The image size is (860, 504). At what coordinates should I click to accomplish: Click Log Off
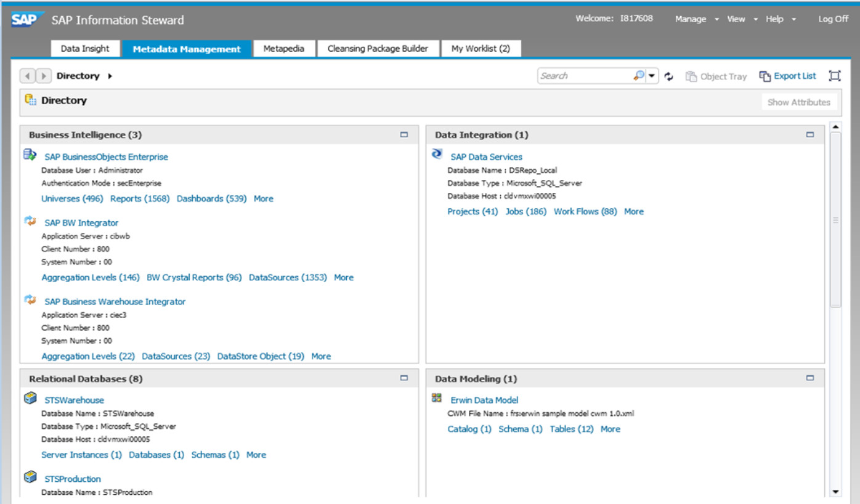[x=834, y=19]
